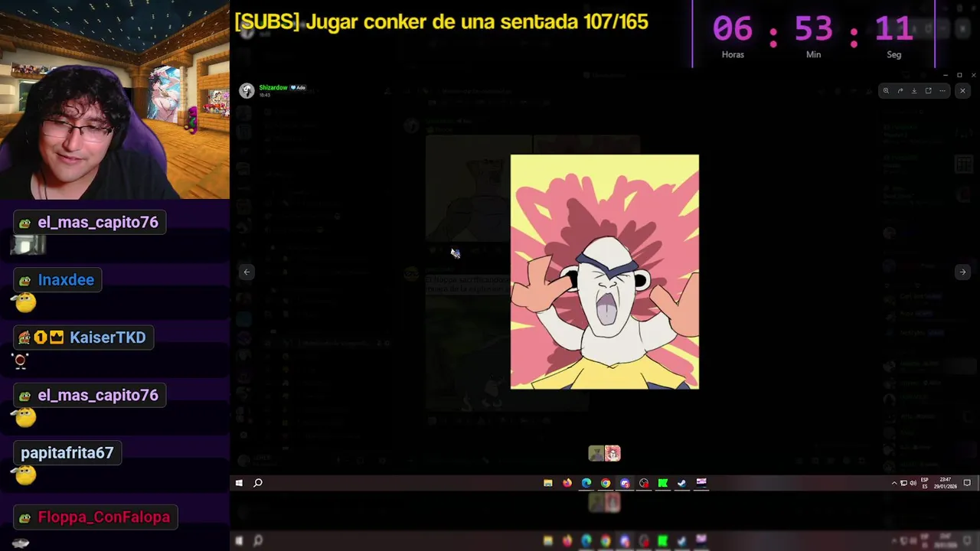
Task: Download the image using the save icon
Action: [x=914, y=90]
